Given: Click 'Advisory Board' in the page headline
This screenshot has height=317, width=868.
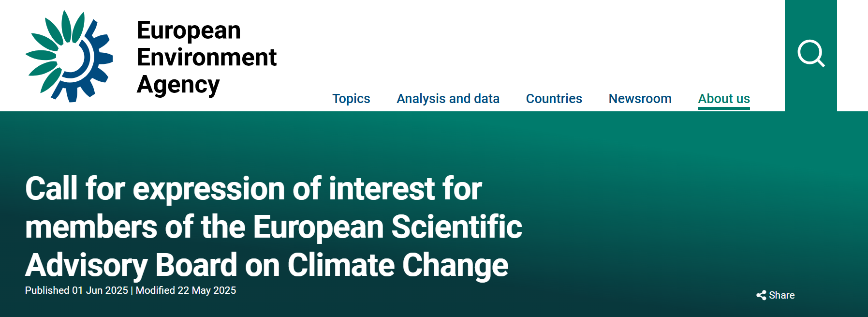Looking at the screenshot, I should tap(132, 265).
